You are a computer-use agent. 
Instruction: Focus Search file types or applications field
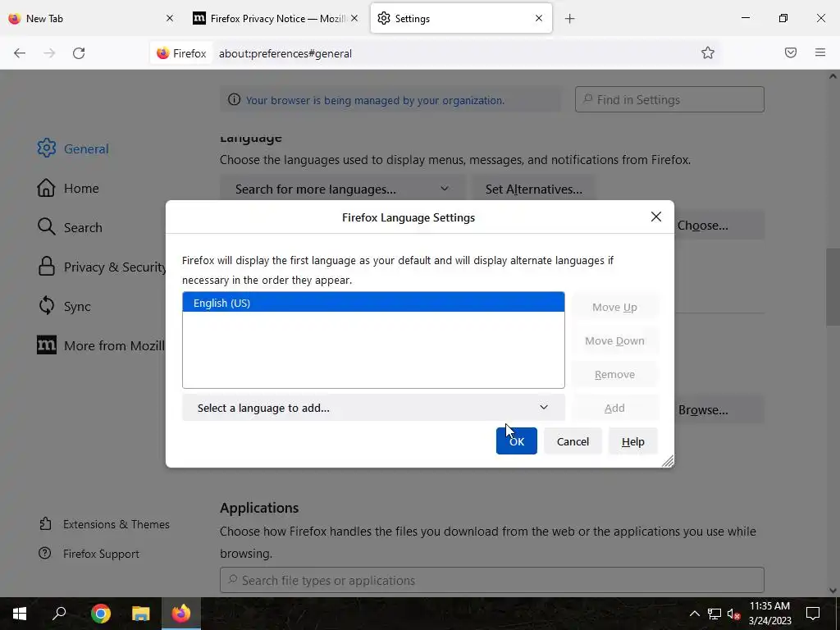click(492, 580)
